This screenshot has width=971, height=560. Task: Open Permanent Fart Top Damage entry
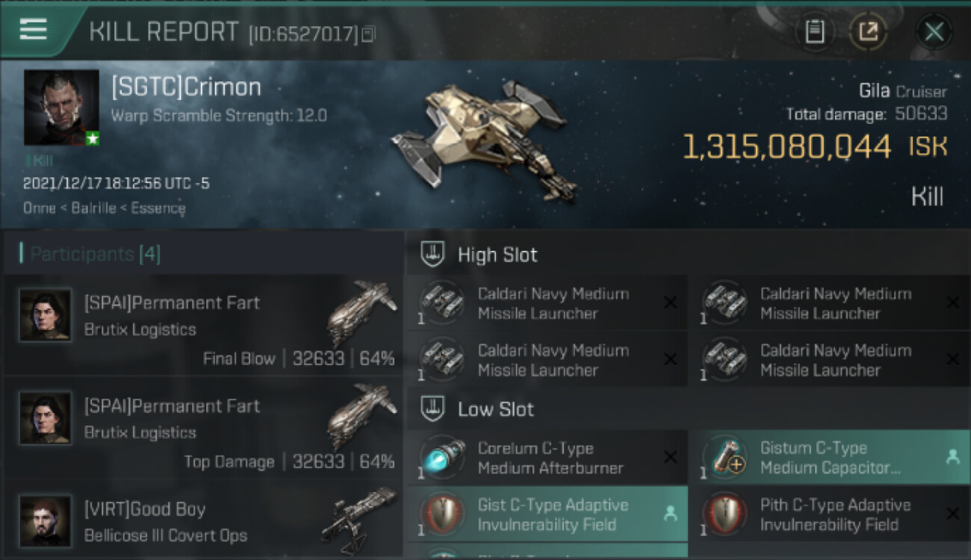(x=203, y=428)
